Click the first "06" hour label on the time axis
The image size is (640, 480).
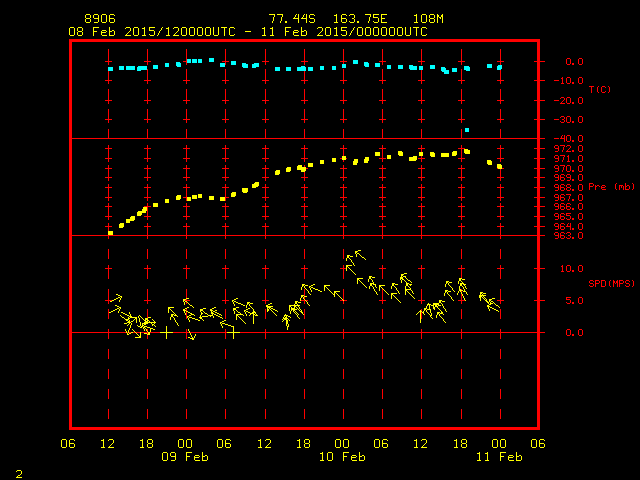68,444
